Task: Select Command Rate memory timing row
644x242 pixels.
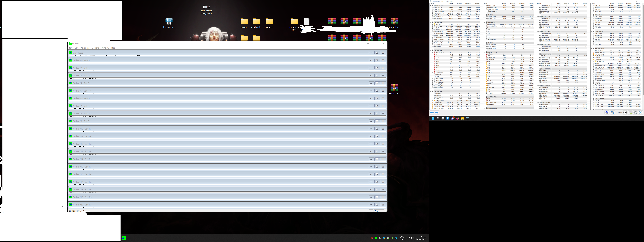Action: pos(510,39)
